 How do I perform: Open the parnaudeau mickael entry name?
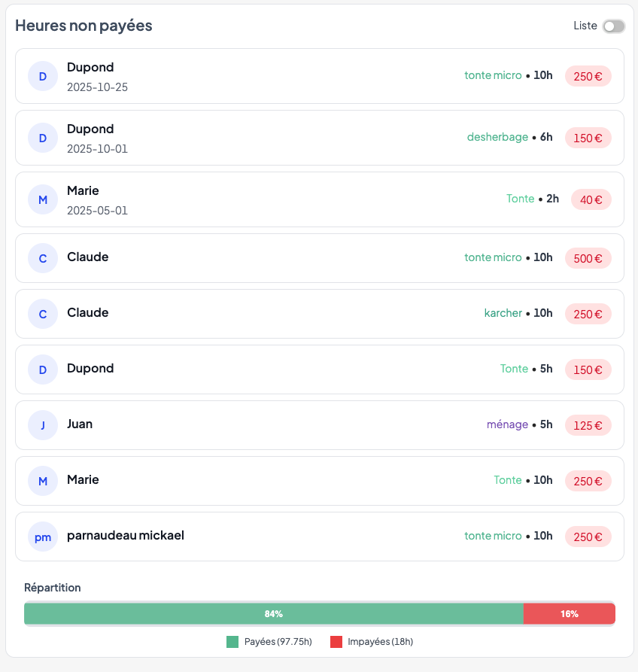tap(126, 536)
